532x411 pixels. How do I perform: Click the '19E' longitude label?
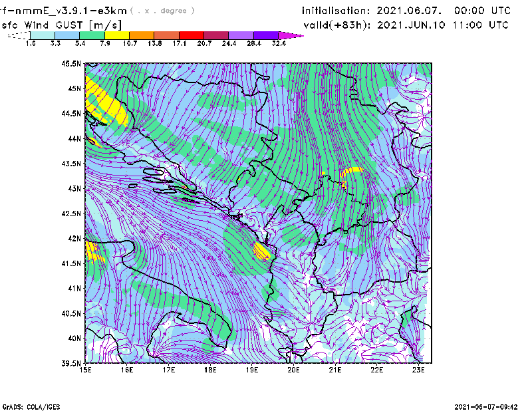(252, 370)
